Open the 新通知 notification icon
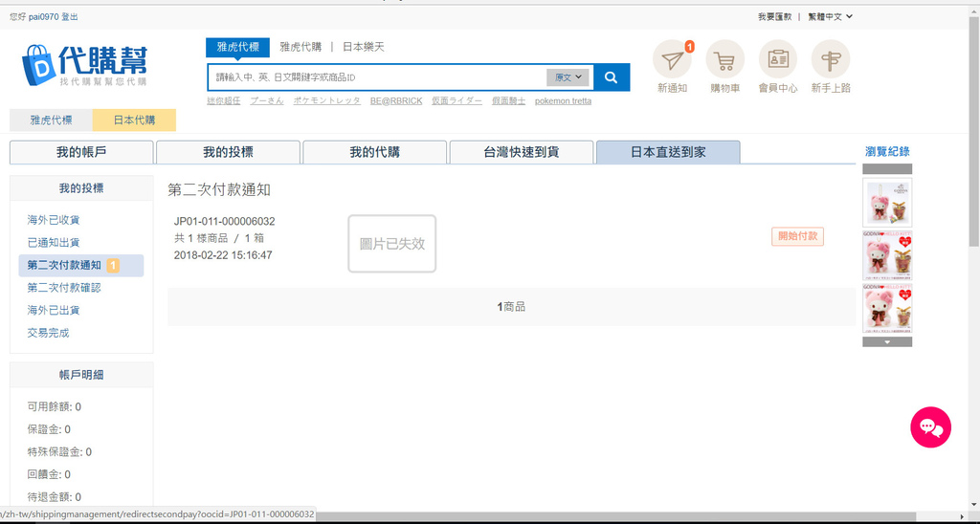The height and width of the screenshot is (524, 980). coord(672,59)
